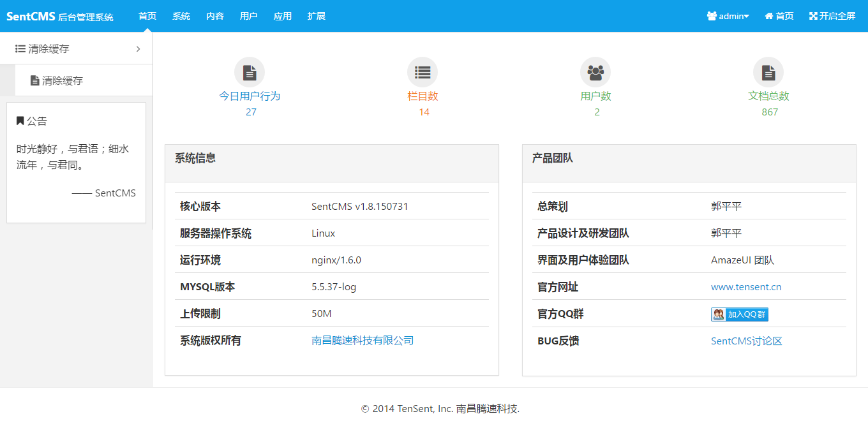Click the home icon link in top-right

point(779,16)
